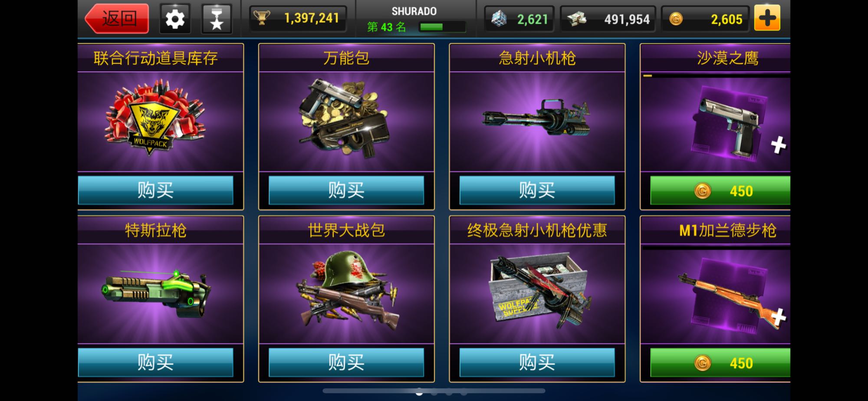
Task: Tap plus icon on Desert Eagle card
Action: click(778, 145)
